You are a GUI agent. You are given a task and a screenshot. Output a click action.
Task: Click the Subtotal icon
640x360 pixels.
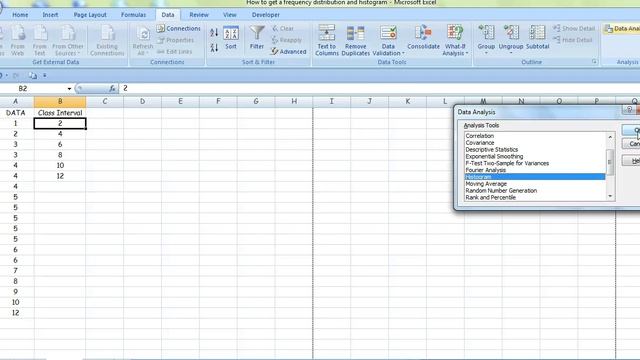coord(537,38)
